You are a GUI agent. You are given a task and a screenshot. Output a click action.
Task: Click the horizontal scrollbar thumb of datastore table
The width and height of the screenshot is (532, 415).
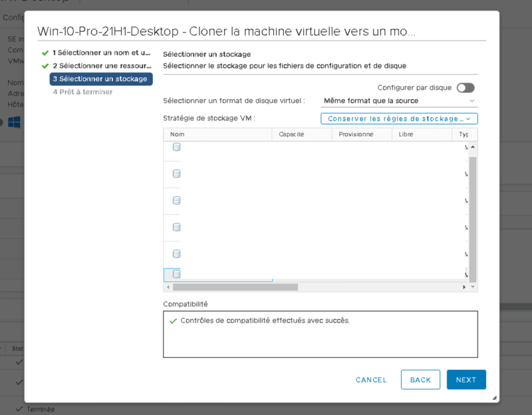pyautogui.click(x=234, y=287)
